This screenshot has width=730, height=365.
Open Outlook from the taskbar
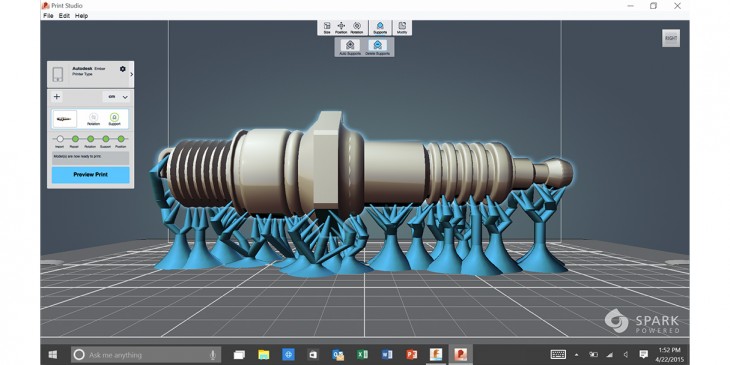click(x=338, y=355)
